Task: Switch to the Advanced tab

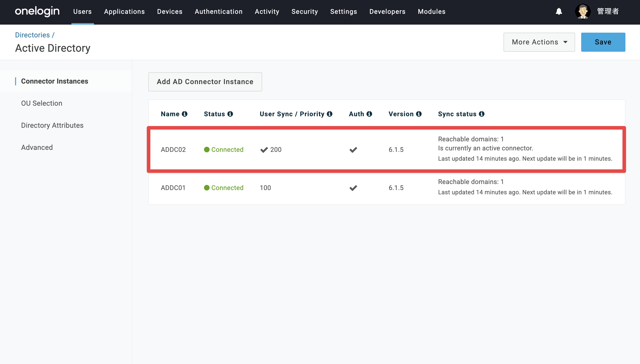Action: tap(37, 148)
